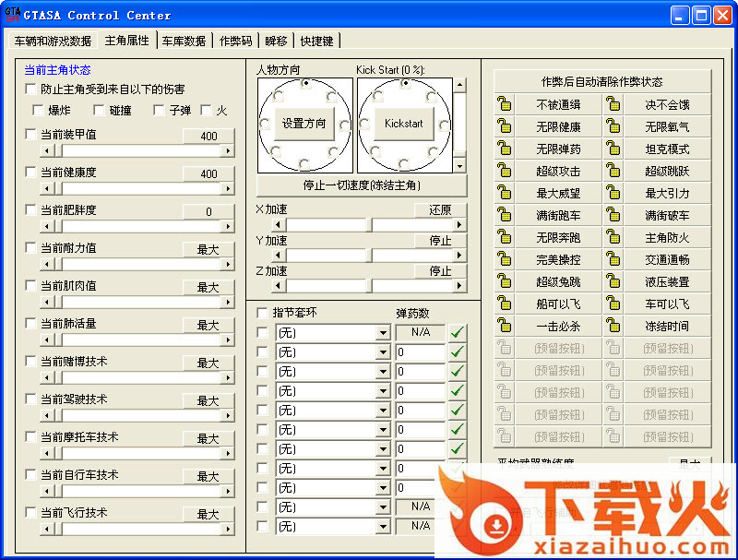Click lock icon beside 无限氧气

(613, 126)
